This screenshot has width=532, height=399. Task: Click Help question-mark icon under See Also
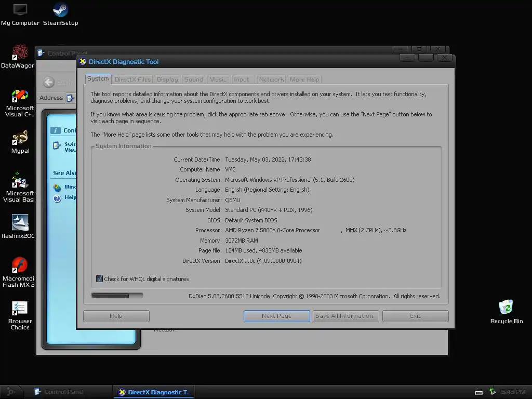coord(57,198)
